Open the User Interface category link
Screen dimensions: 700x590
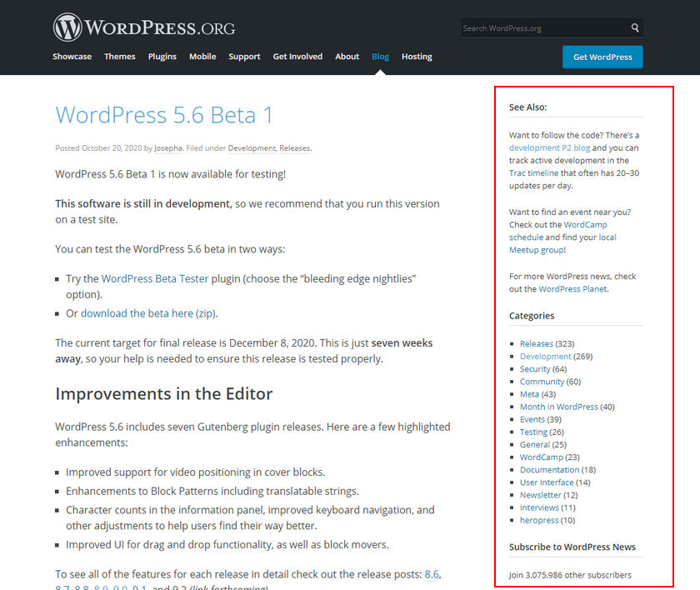[547, 482]
